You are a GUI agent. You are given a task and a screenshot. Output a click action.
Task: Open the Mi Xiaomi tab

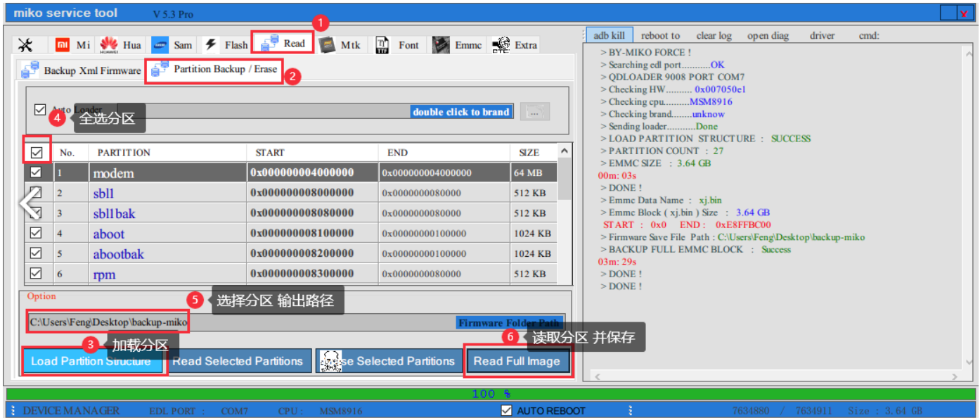[73, 45]
